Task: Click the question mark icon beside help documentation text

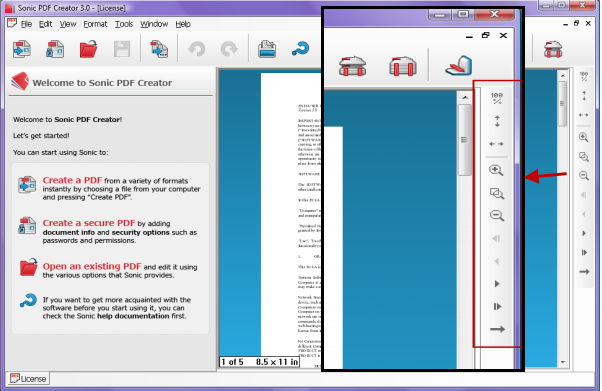Action: (28, 300)
